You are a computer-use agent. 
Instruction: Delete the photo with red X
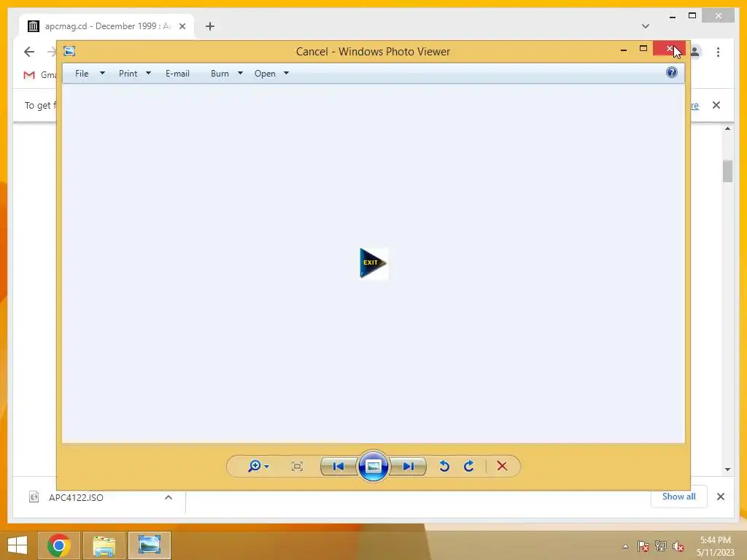tap(502, 466)
